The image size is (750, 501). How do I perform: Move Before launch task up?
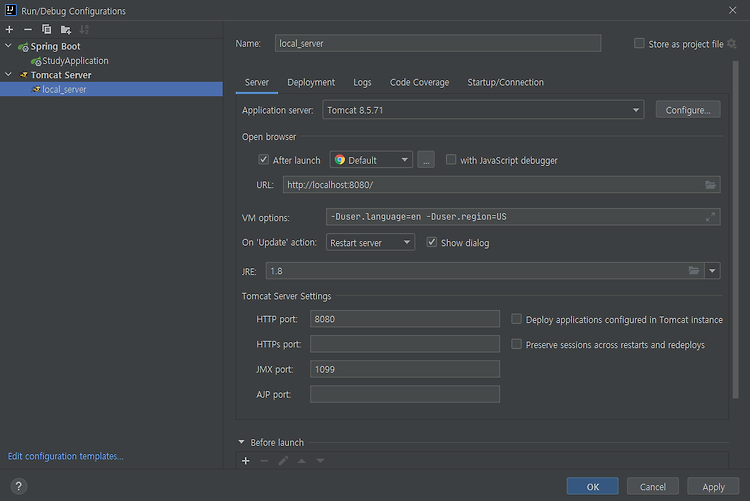tap(301, 461)
